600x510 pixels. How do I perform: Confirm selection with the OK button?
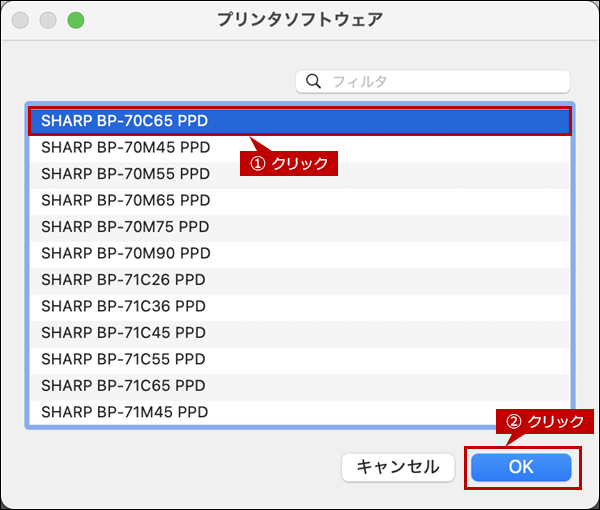521,466
